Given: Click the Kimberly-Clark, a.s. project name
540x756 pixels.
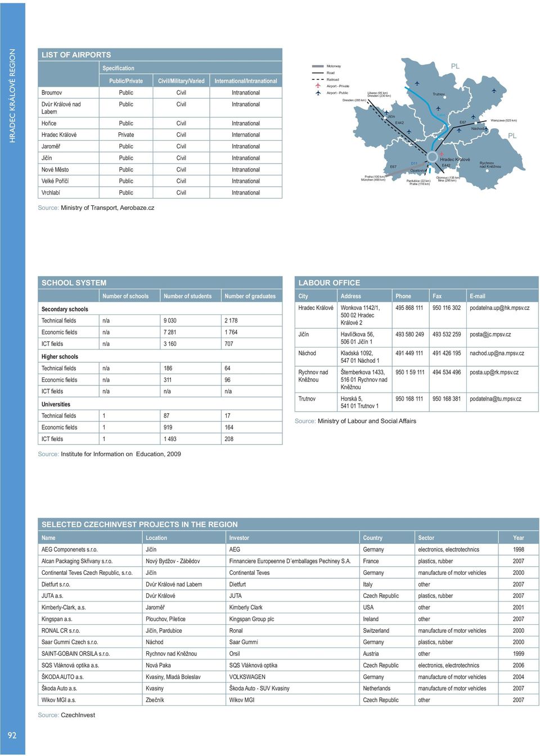Looking at the screenshot, I should [x=64, y=607].
